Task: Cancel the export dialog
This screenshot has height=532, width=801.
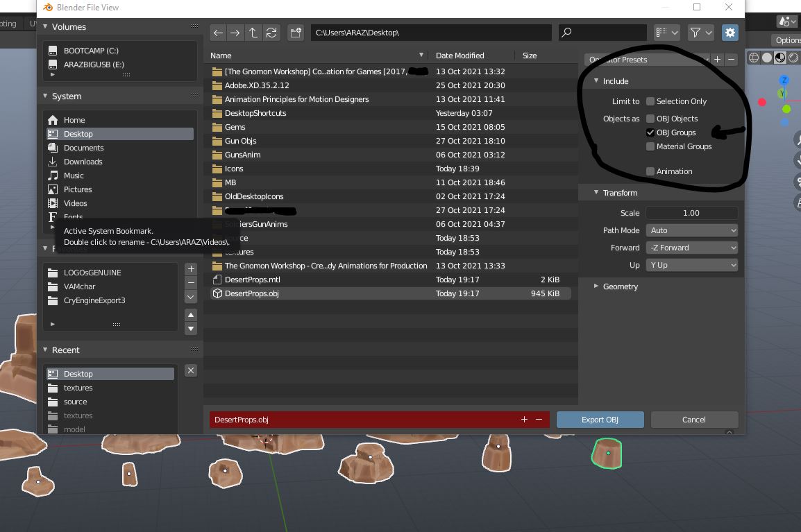Action: point(694,420)
